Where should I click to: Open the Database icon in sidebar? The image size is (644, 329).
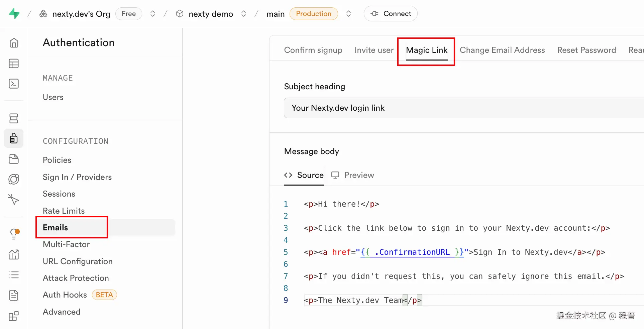coord(14,118)
